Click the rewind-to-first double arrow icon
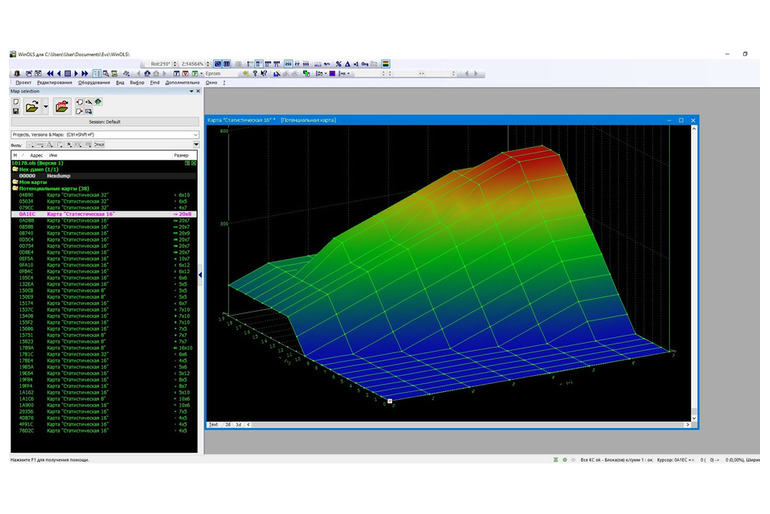The height and width of the screenshot is (514, 770). [x=50, y=73]
